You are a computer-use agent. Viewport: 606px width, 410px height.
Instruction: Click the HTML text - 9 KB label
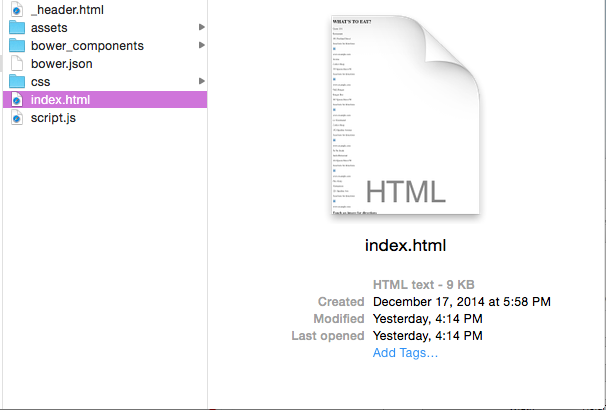coord(424,285)
